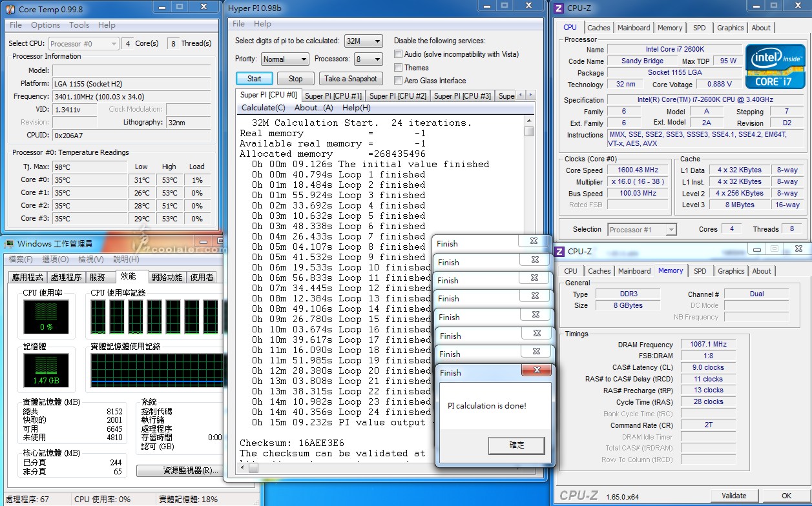Click the Core Temp Platform field LGA 1155
Image resolution: width=812 pixels, height=506 pixels.
click(x=131, y=83)
